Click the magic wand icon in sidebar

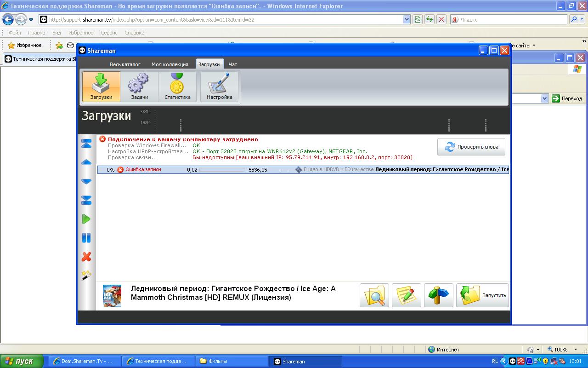pyautogui.click(x=86, y=275)
